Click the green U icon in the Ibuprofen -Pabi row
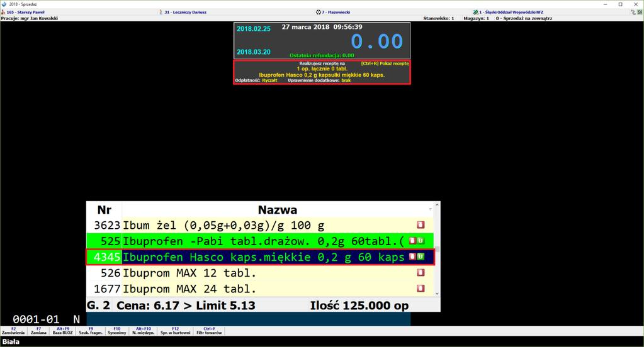Viewport: 644px width, 347px height. (421, 241)
